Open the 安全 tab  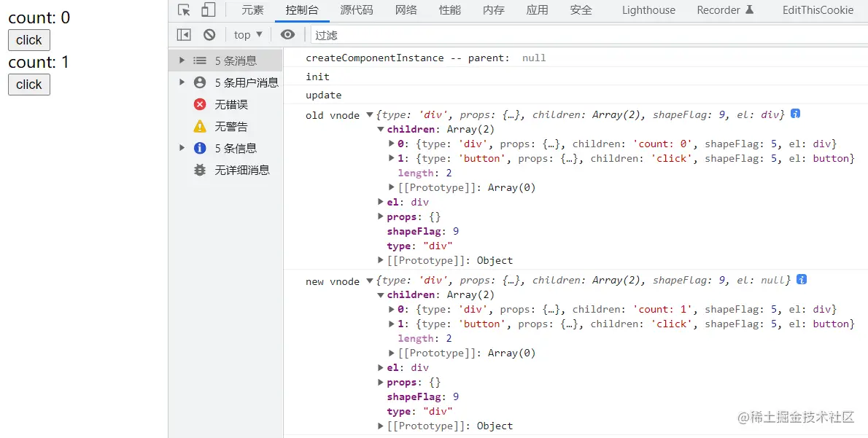pos(581,10)
